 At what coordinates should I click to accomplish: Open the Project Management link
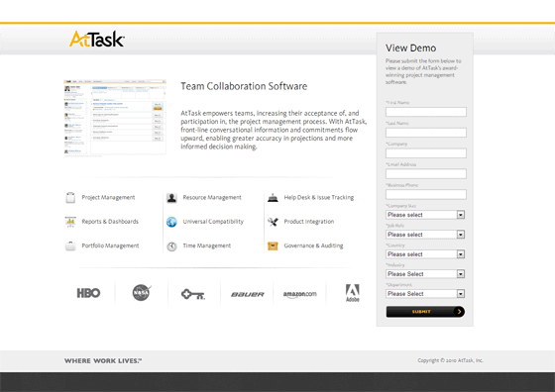tap(108, 197)
